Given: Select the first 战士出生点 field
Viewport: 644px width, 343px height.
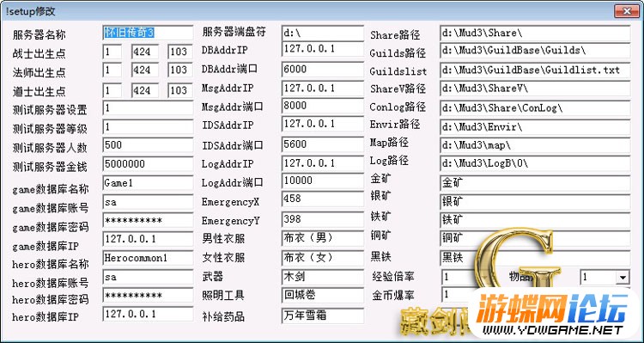Looking at the screenshot, I should [x=112, y=52].
